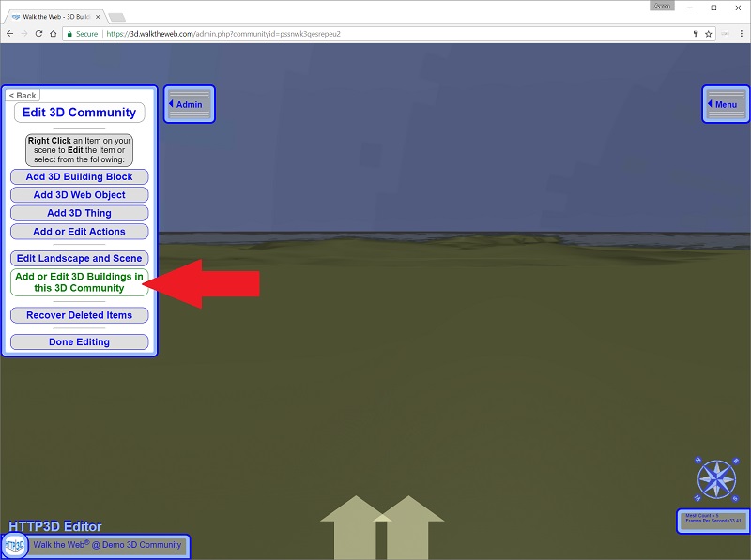
Task: Close the Walk the Web tab
Action: (98, 17)
